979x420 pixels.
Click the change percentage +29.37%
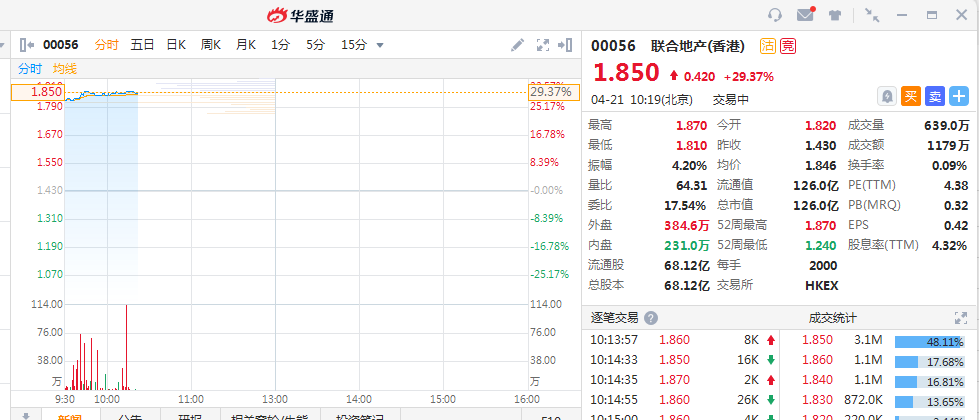(x=749, y=77)
